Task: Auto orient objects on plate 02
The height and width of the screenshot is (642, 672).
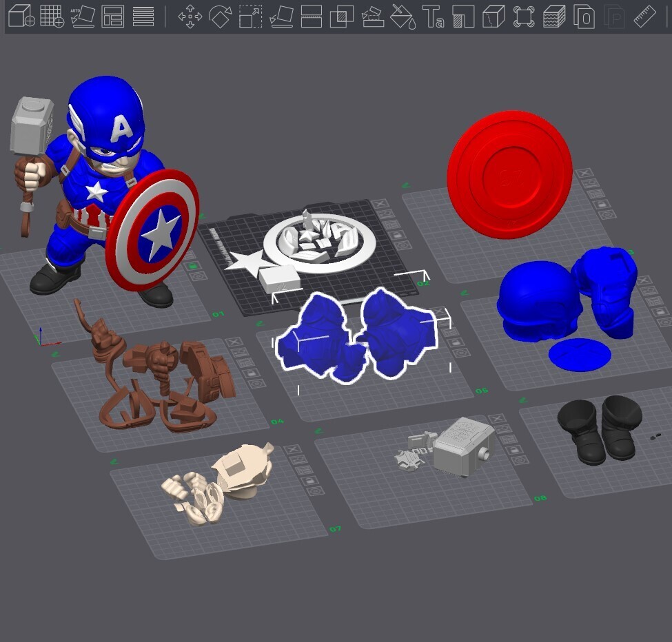Action: point(386,214)
